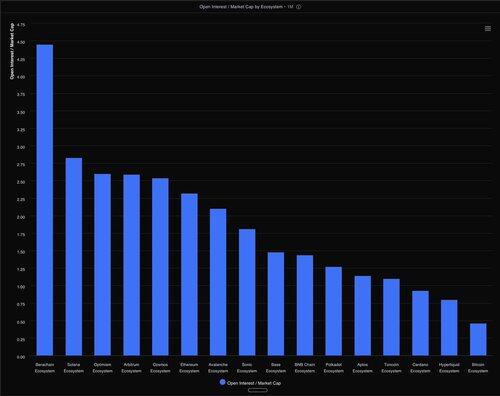This screenshot has height=396, width=500.
Task: Select the Sonic Ecosystem bar
Action: click(x=247, y=292)
